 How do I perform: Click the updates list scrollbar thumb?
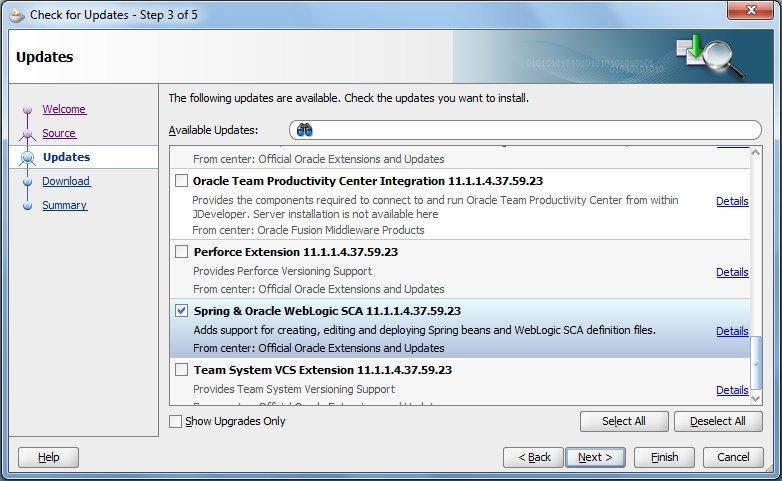pos(756,363)
